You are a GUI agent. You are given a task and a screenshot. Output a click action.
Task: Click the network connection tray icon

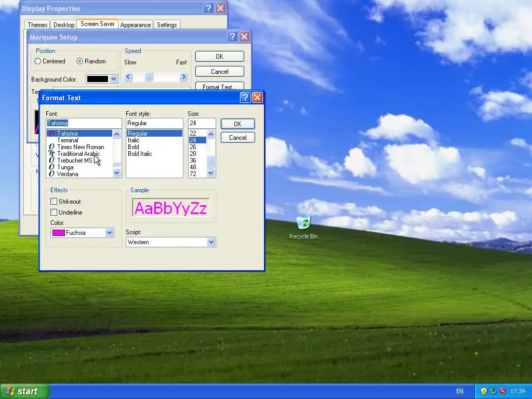(x=493, y=391)
